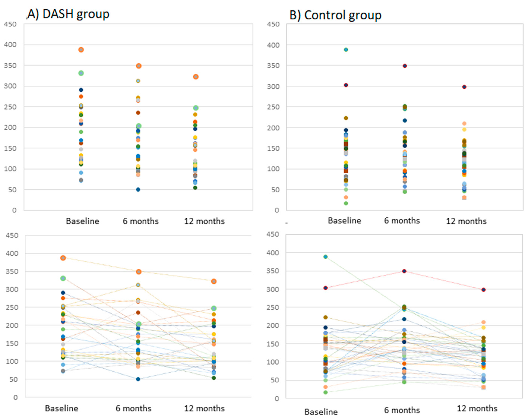Select large green 12-month point near 250 in top DASH chart
This screenshot has height=420, width=532.
click(x=196, y=108)
